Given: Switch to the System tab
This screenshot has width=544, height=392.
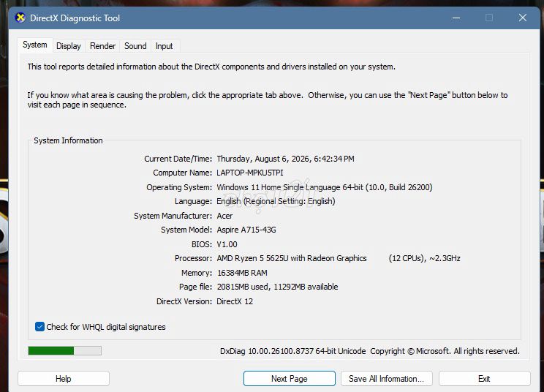Looking at the screenshot, I should [x=35, y=45].
